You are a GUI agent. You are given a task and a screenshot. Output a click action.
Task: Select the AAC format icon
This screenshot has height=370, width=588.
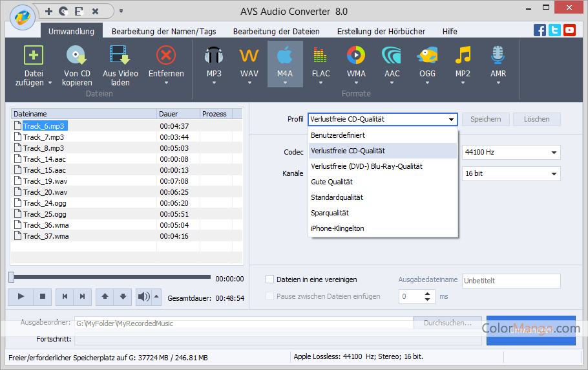coord(392,55)
